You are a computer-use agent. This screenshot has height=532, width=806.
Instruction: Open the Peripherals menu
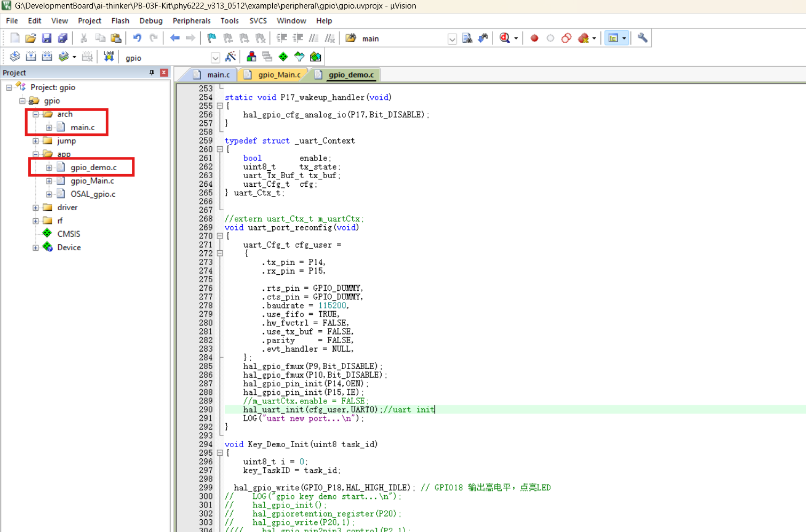[192, 21]
